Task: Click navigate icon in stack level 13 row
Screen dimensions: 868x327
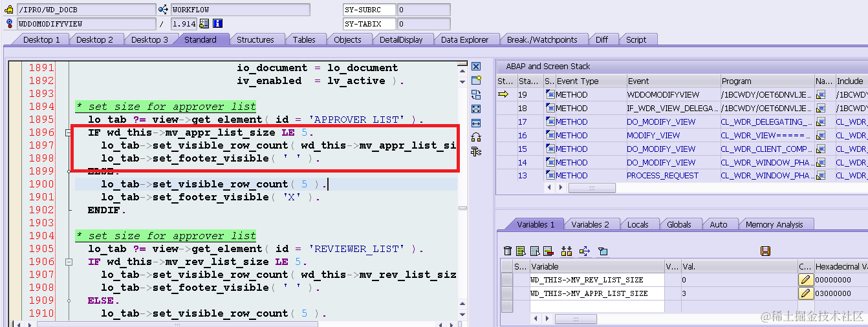Action: click(x=821, y=176)
